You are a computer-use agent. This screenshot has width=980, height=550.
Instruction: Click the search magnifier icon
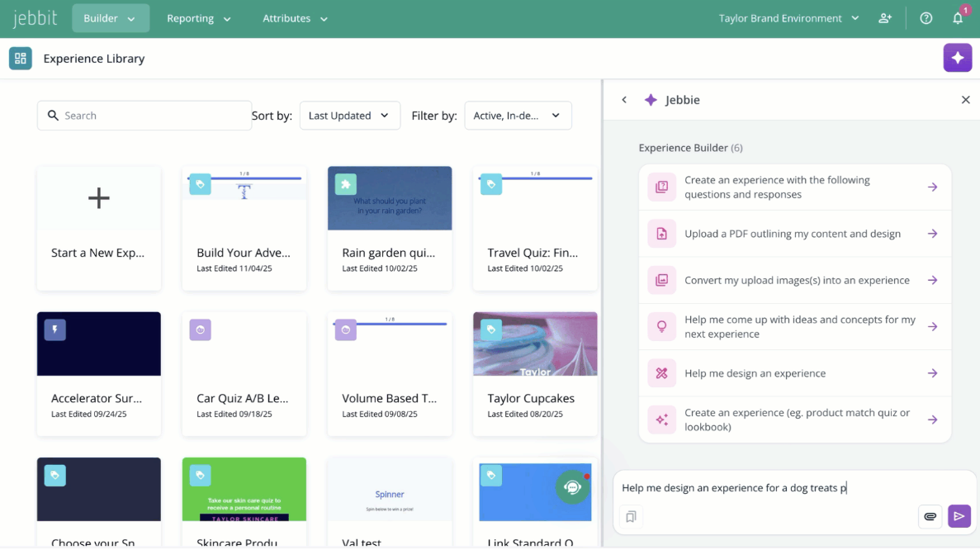tap(53, 116)
